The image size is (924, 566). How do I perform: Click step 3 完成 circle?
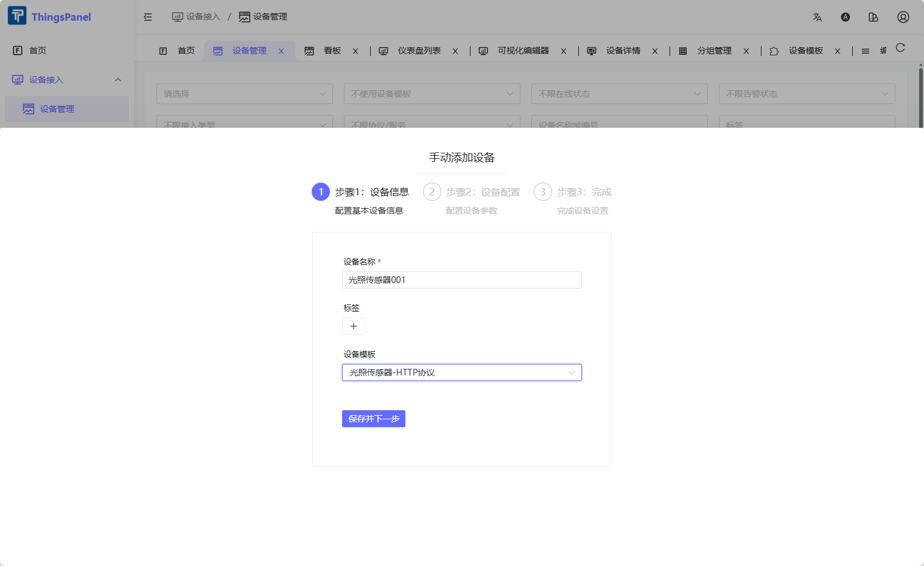[543, 192]
